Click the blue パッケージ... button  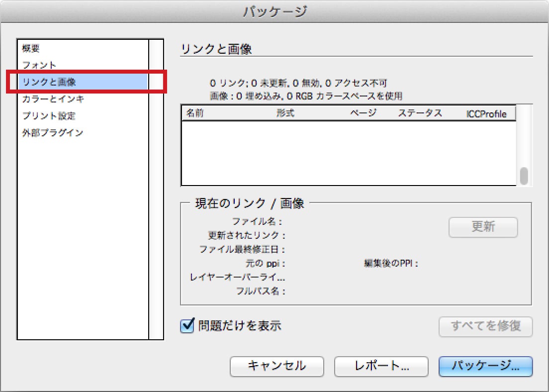pyautogui.click(x=485, y=367)
